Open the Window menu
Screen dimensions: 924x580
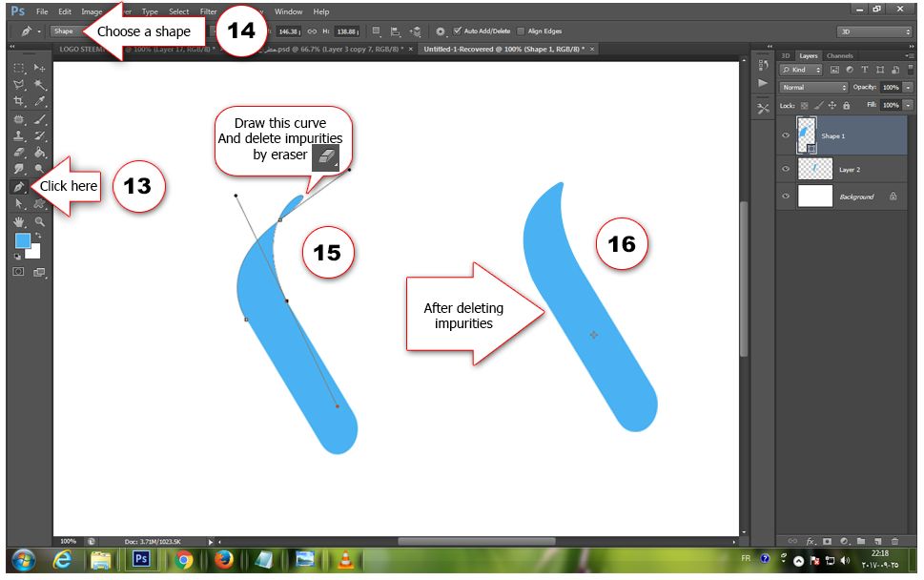coord(288,11)
